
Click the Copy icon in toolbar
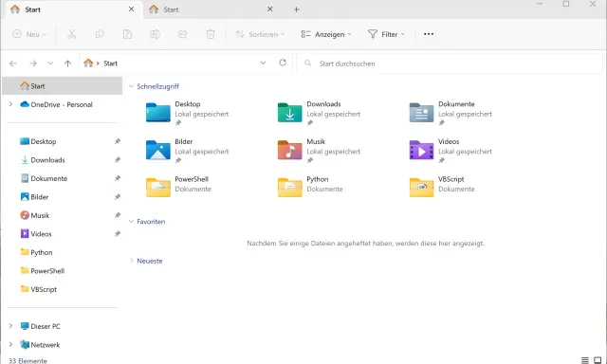[x=100, y=34]
